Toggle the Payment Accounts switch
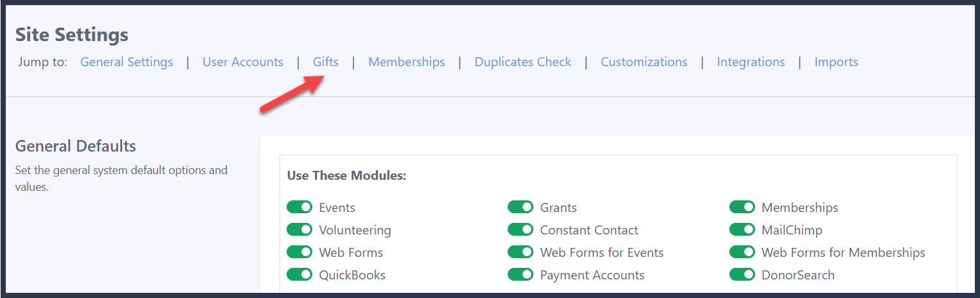Image resolution: width=980 pixels, height=298 pixels. click(x=521, y=275)
